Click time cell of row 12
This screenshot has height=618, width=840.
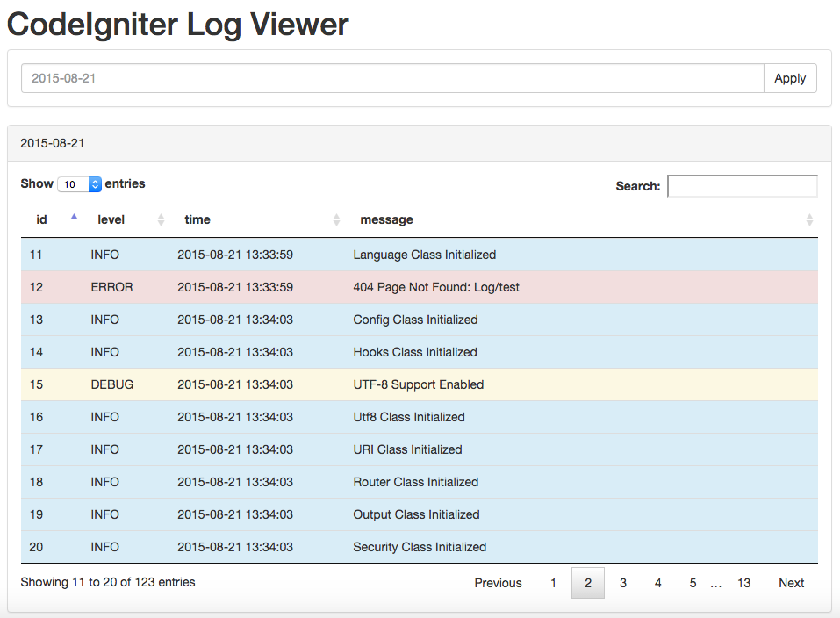point(235,287)
